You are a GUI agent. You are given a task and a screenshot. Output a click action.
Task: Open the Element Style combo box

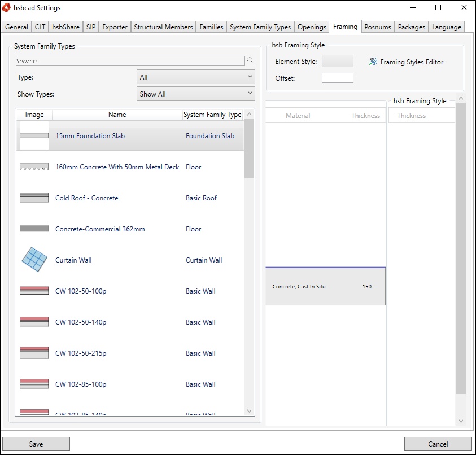pos(338,61)
